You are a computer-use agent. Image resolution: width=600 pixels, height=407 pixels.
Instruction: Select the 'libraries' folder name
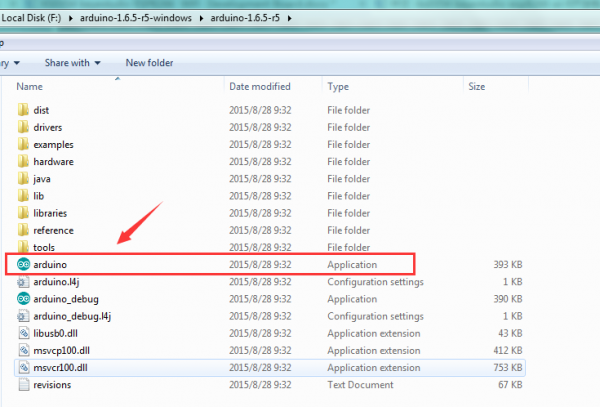pyautogui.click(x=50, y=213)
